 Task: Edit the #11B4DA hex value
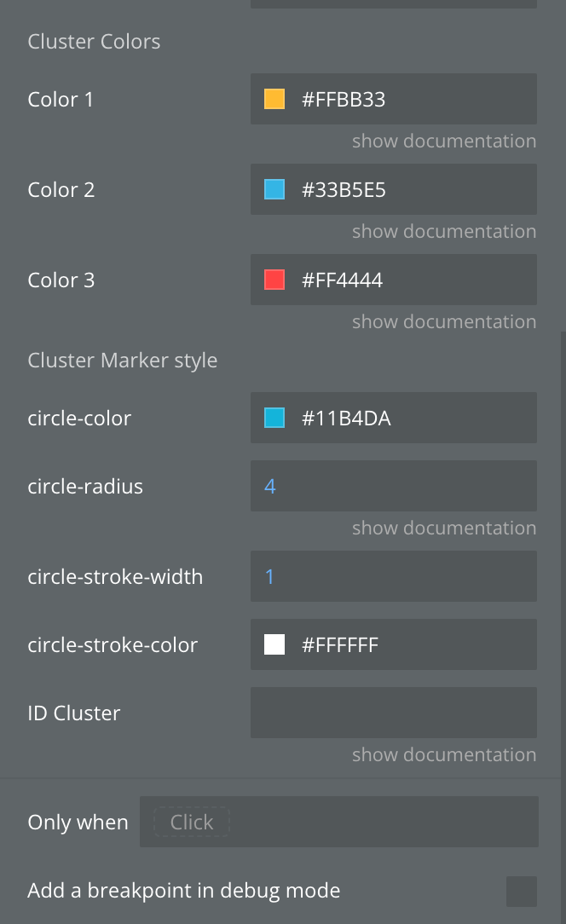(x=346, y=419)
